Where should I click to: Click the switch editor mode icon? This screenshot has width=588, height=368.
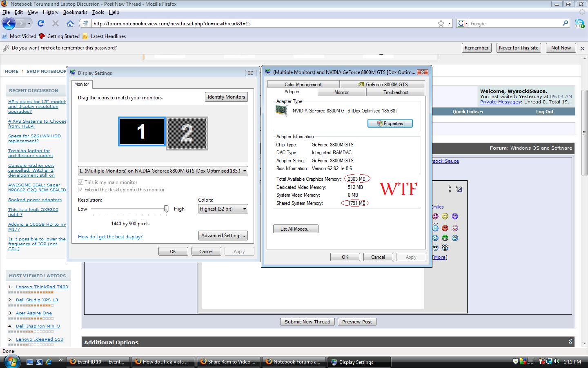(x=459, y=189)
